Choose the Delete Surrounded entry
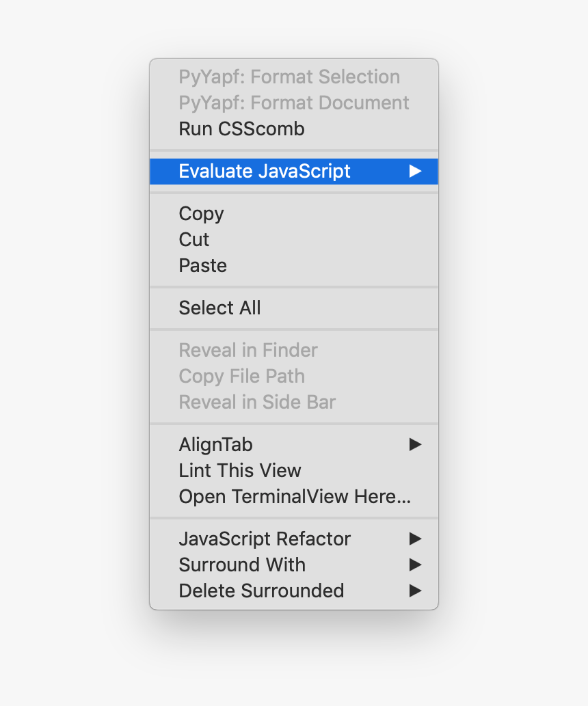Viewport: 588px width, 706px height. [294, 590]
